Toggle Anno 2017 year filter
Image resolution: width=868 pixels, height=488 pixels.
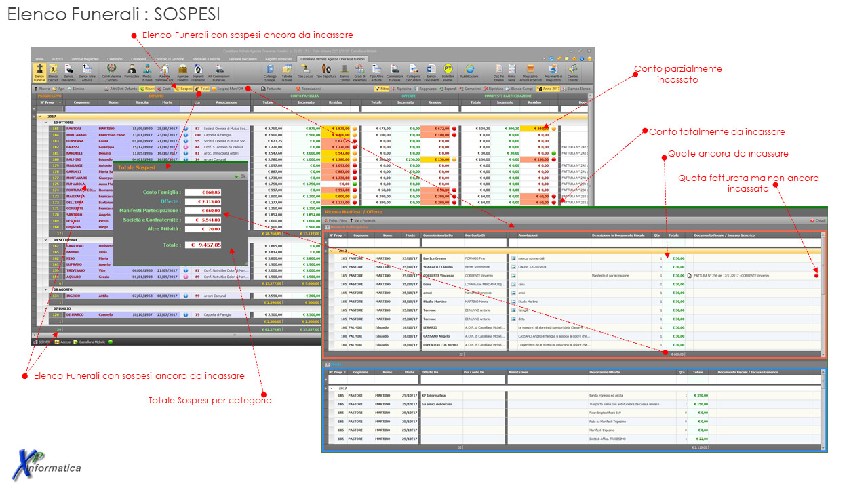point(548,89)
